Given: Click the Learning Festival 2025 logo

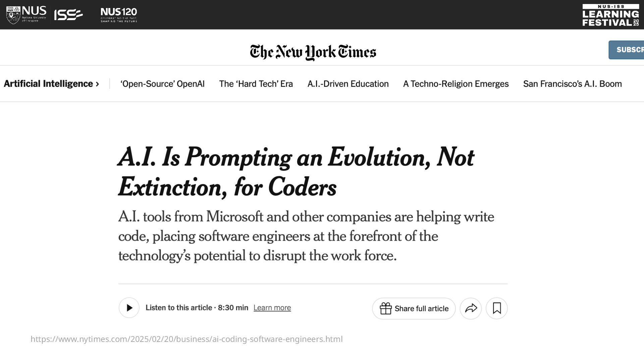Looking at the screenshot, I should (611, 15).
